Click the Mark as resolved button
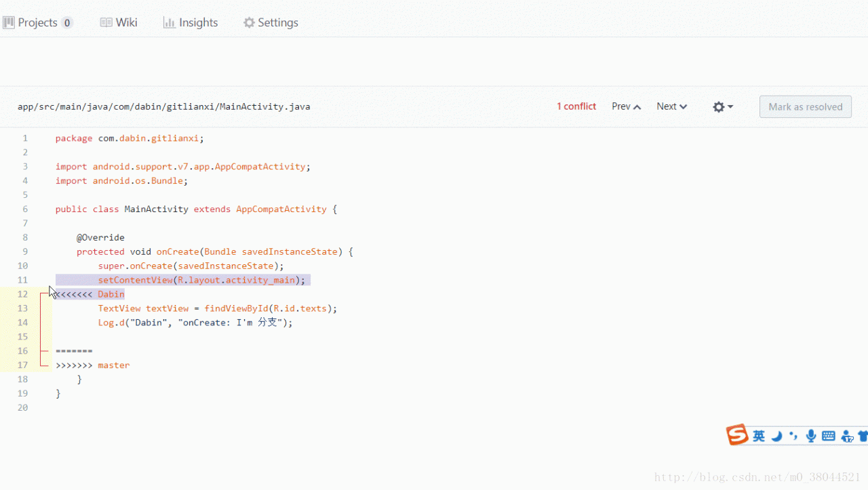The width and height of the screenshot is (868, 490). pyautogui.click(x=805, y=107)
